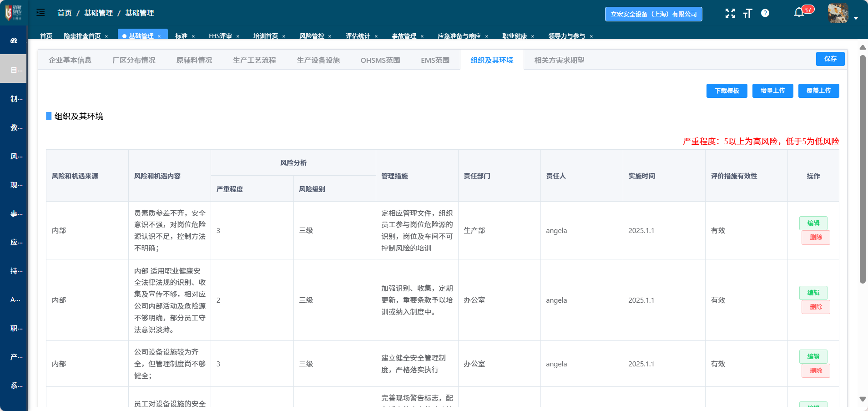Screen dimensions: 868x411
Task: Open the EMS范围 section tab
Action: [435, 60]
